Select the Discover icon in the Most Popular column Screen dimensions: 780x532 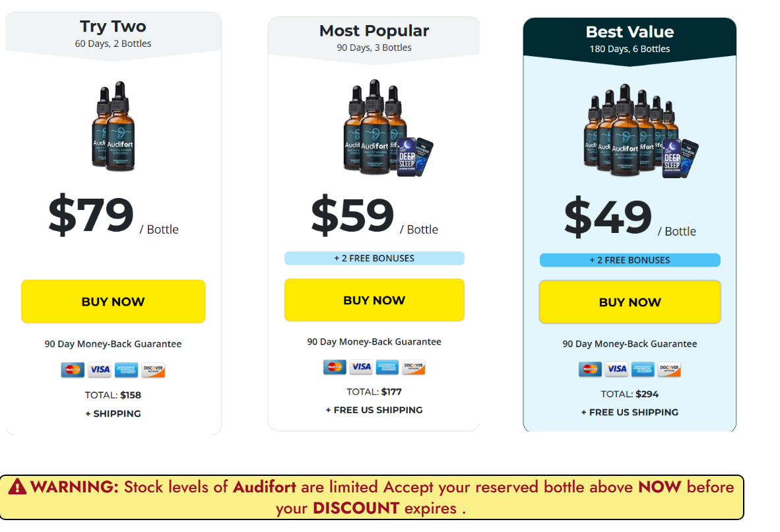click(x=414, y=368)
